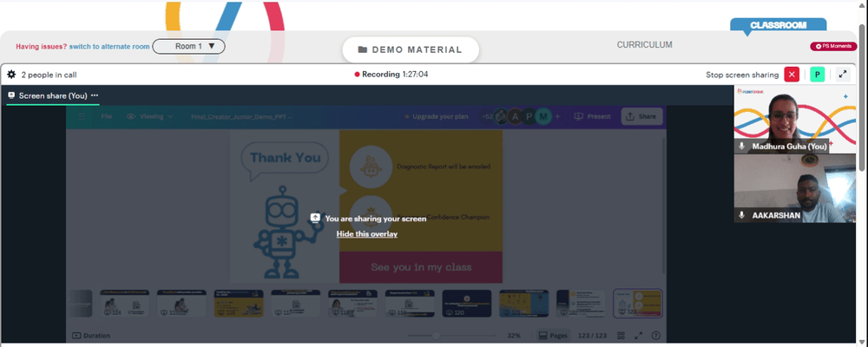Image resolution: width=868 pixels, height=347 pixels.
Task: Expand the call to fullscreen
Action: click(843, 74)
